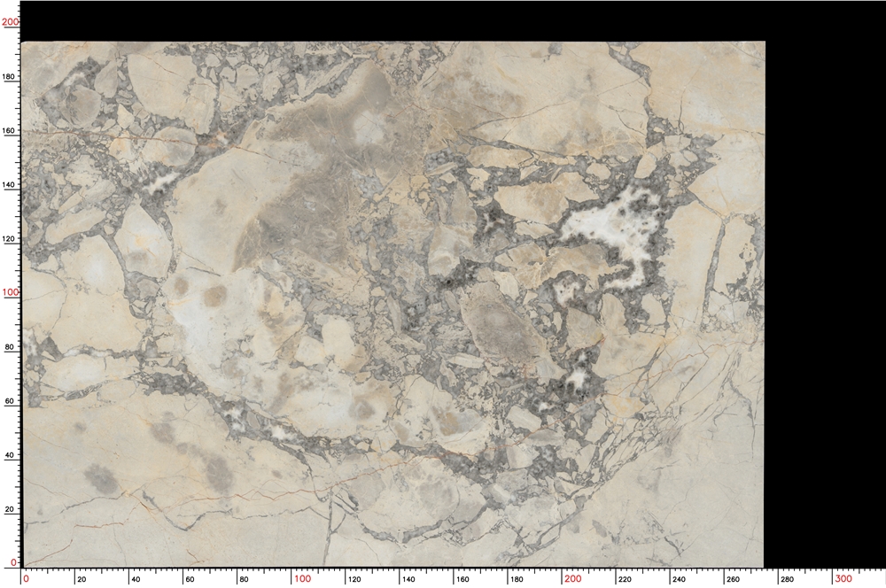Click the 80 mark on horizontal ruler
The height and width of the screenshot is (588, 886).
click(x=244, y=579)
